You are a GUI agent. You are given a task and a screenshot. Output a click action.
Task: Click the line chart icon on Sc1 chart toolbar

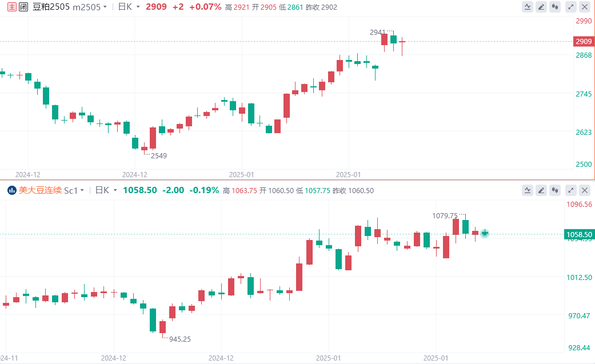point(528,190)
